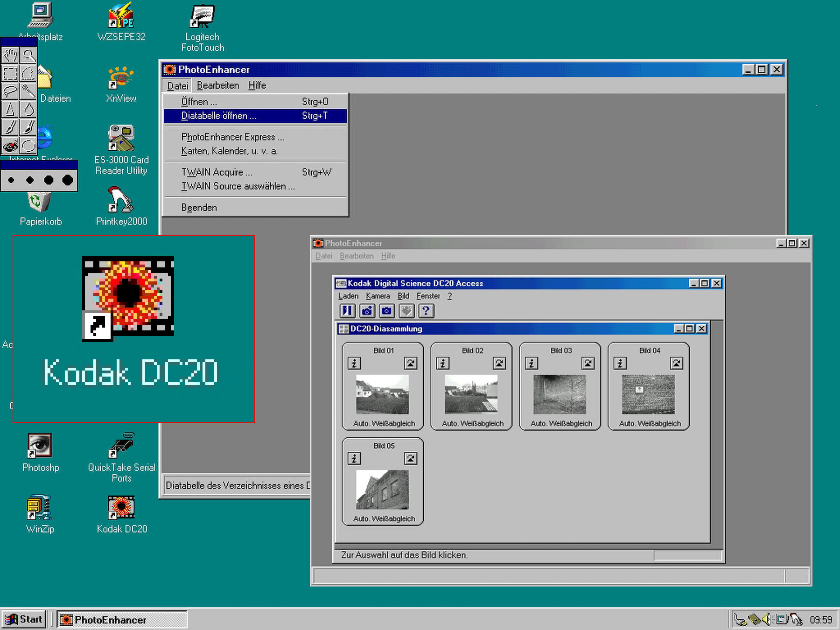This screenshot has height=630, width=840.
Task: Choose Öffnen ... from the Datei menu
Action: click(255, 102)
